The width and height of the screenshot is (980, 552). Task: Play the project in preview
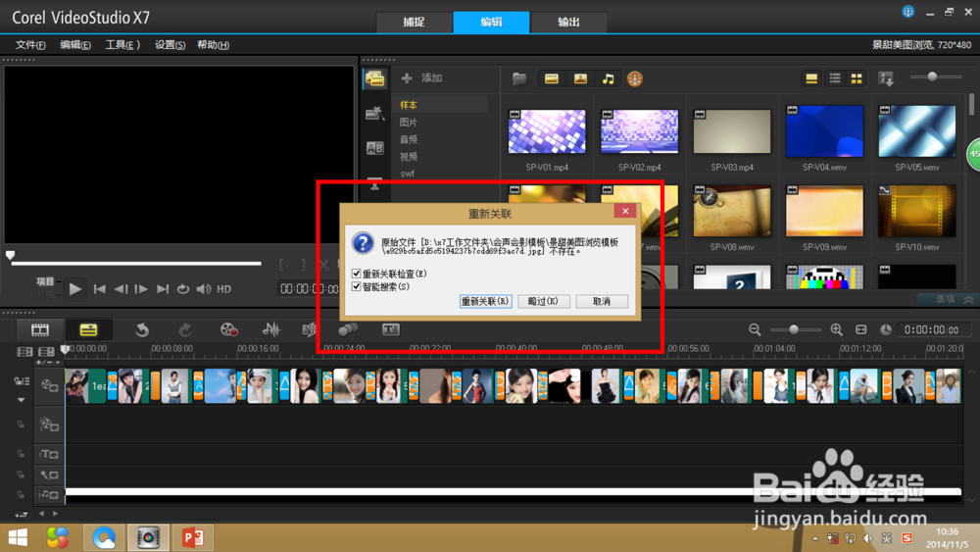coord(75,289)
